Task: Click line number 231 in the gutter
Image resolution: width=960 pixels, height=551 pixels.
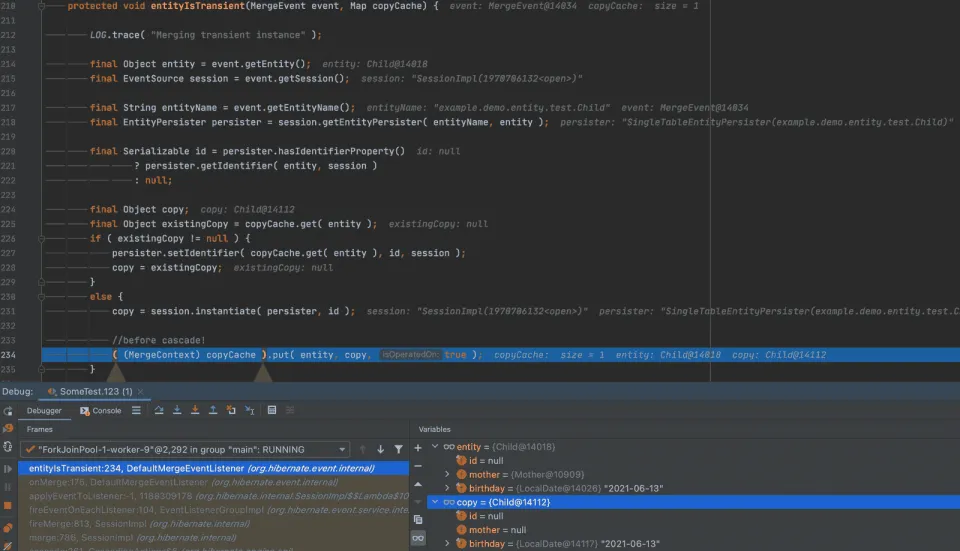Action: click(9, 312)
